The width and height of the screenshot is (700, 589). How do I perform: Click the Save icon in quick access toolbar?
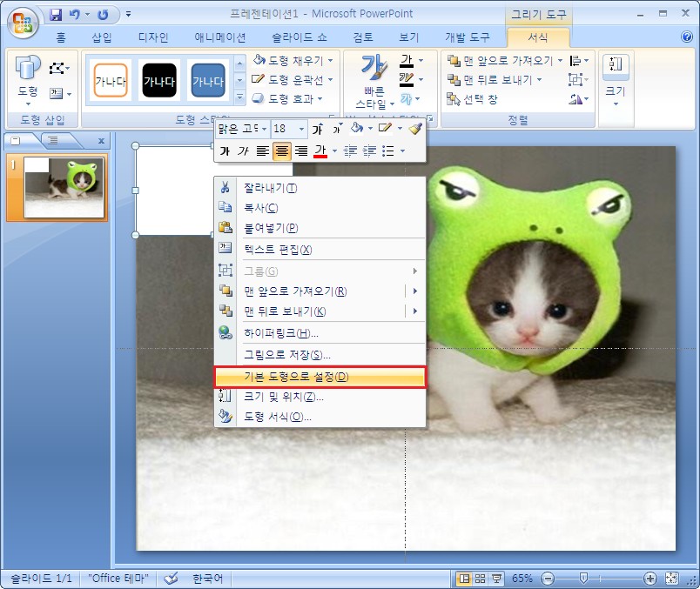click(57, 15)
